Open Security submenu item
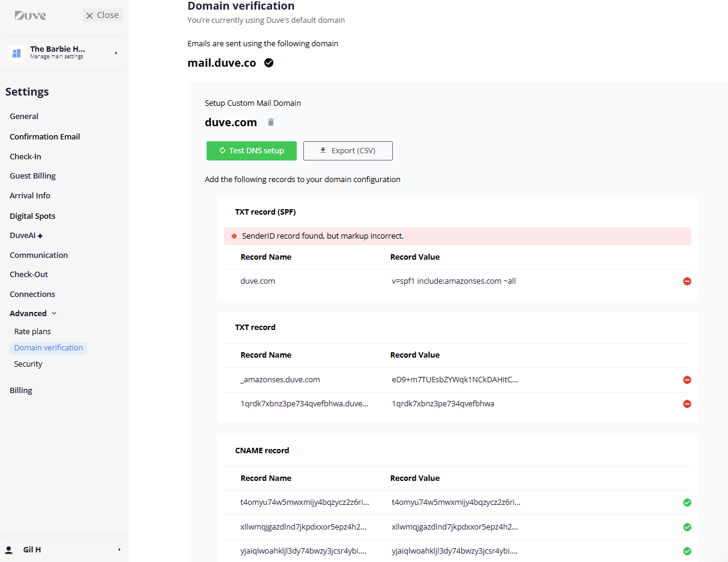This screenshot has width=728, height=562. pyautogui.click(x=28, y=364)
